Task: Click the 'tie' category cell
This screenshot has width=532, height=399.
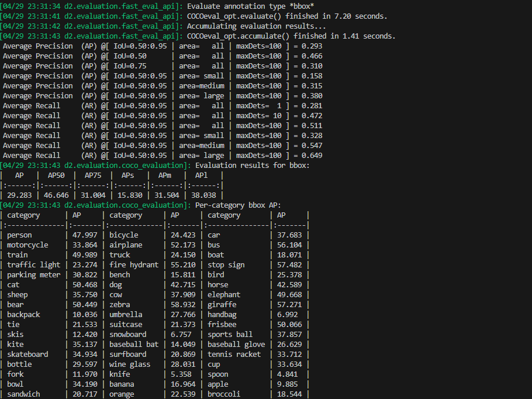Action: [x=13, y=325]
